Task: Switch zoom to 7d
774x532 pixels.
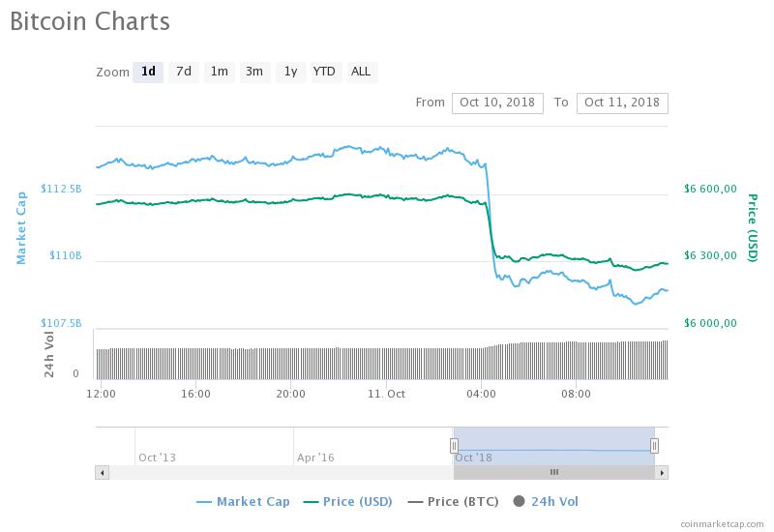Action: click(184, 72)
